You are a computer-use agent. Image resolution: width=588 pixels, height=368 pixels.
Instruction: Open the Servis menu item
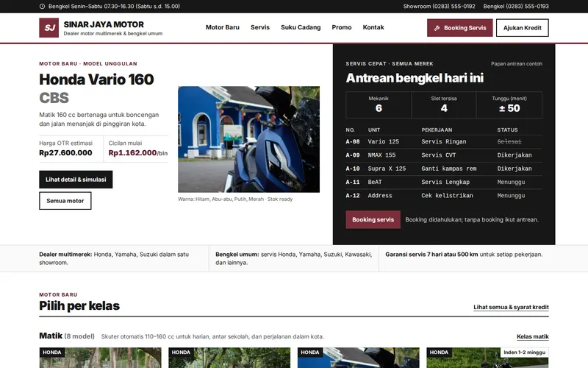(x=260, y=27)
